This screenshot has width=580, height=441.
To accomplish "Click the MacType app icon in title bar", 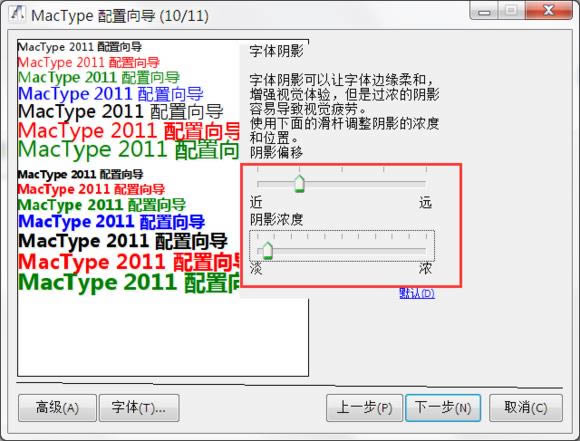I will (x=17, y=15).
